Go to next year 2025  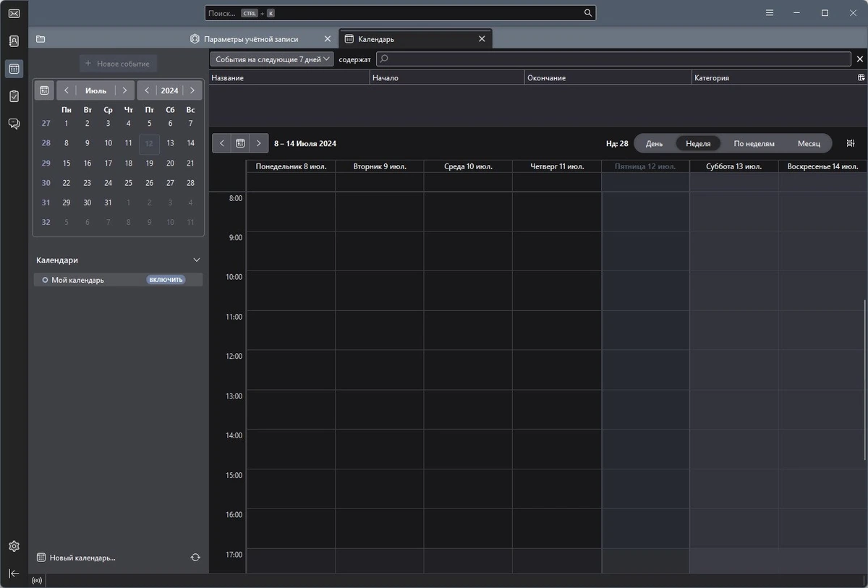[192, 90]
